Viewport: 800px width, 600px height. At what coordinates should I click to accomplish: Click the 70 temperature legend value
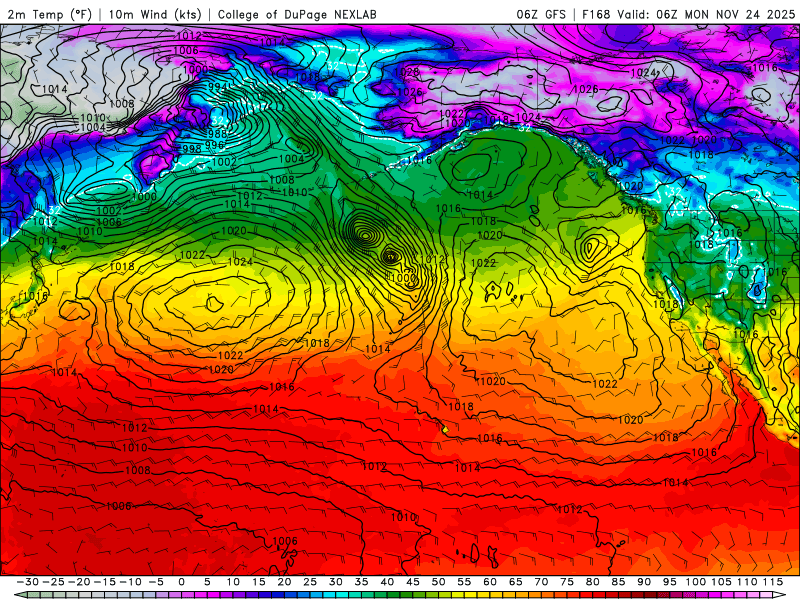click(541, 582)
